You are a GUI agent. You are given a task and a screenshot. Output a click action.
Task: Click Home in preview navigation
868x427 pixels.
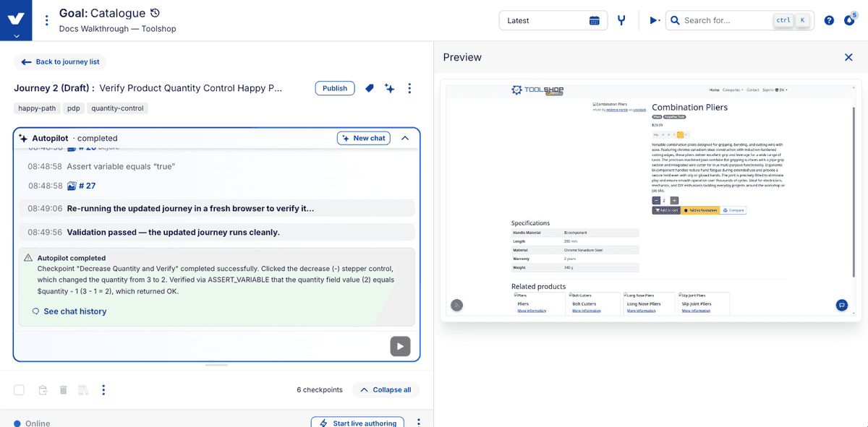pyautogui.click(x=714, y=90)
